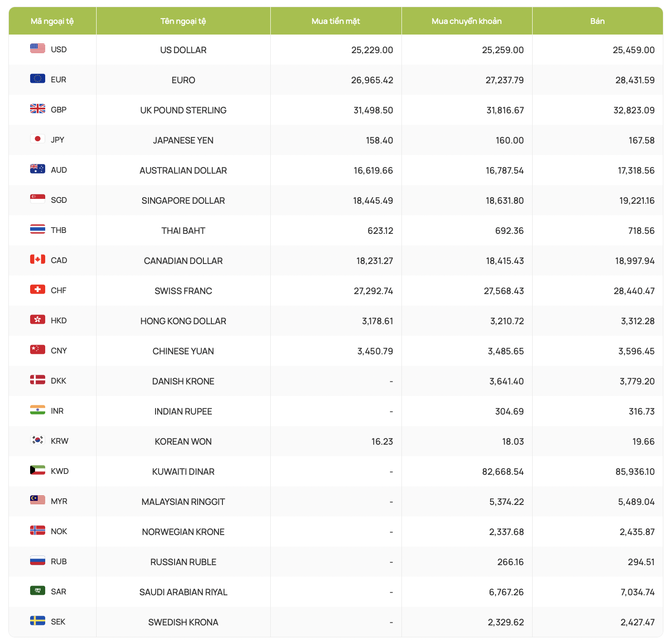Click the Norway flag icon for NOK
The height and width of the screenshot is (644, 670).
coord(38,530)
